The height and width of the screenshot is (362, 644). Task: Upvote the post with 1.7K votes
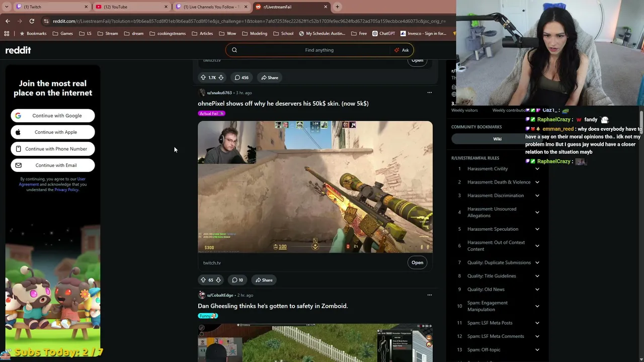pyautogui.click(x=203, y=77)
